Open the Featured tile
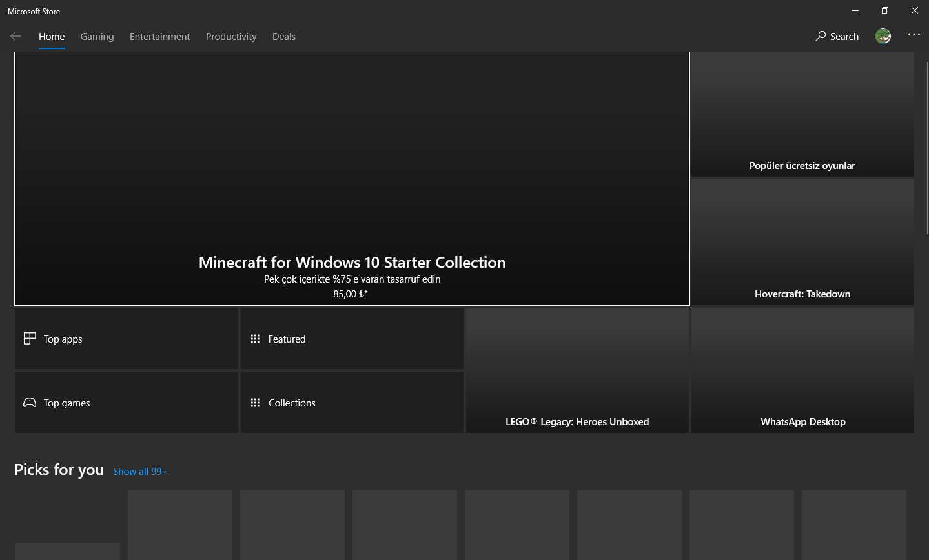 pos(352,339)
